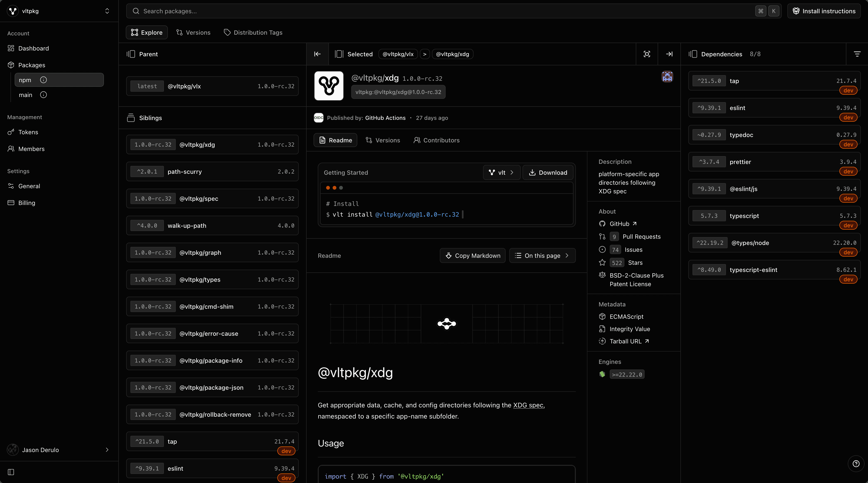Toggle the Dependencies panel icon
Image resolution: width=868 pixels, height=483 pixels.
coord(693,54)
